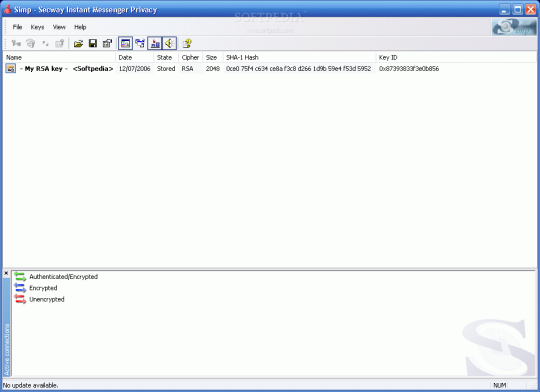Image resolution: width=540 pixels, height=392 pixels.
Task: Click the SHA-1 hash value starting 0ce0
Action: [x=298, y=69]
